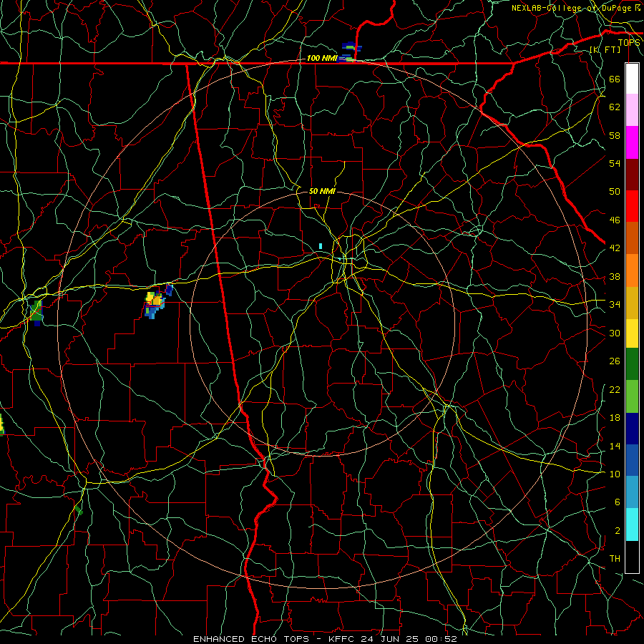Click the 50 NMI range ring label
The image size is (644, 644).
(322, 191)
